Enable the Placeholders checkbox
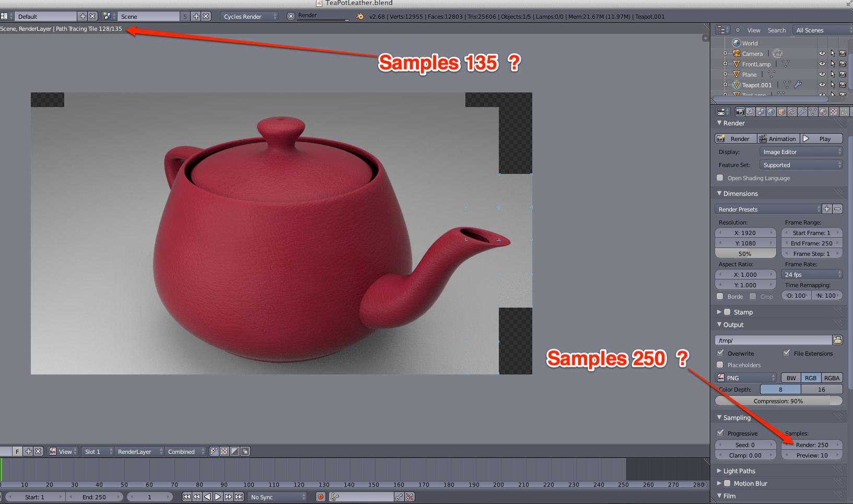This screenshot has height=504, width=853. (720, 365)
